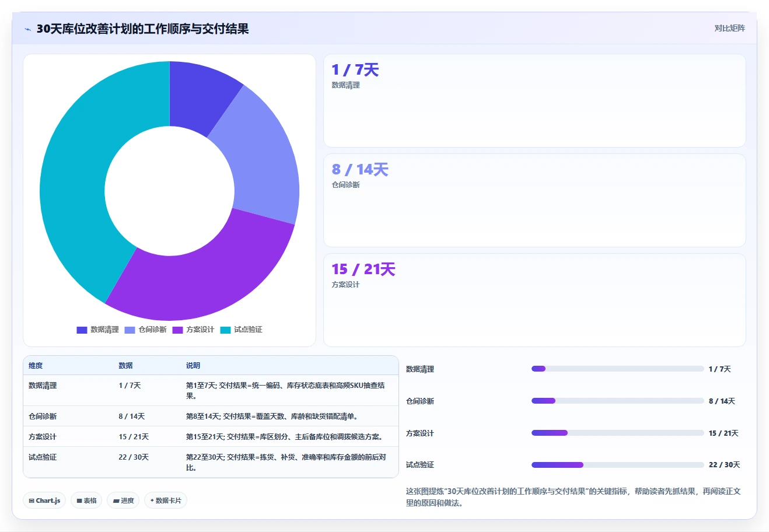
Task: Click progress value 15 / 21天
Action: click(x=723, y=433)
